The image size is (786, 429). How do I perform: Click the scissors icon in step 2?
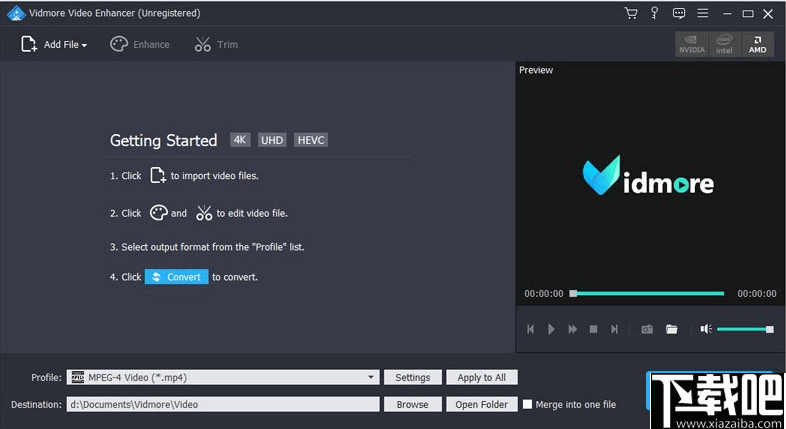coord(204,213)
